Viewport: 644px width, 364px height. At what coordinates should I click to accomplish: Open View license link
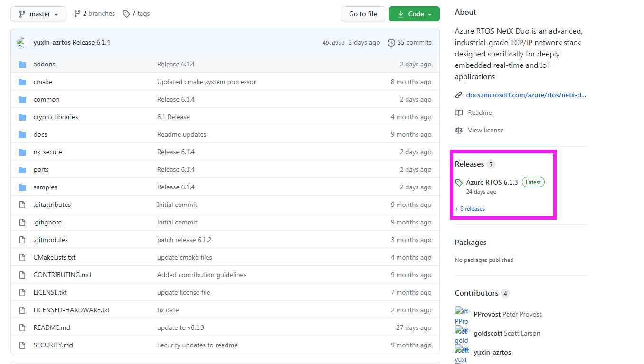coord(485,130)
